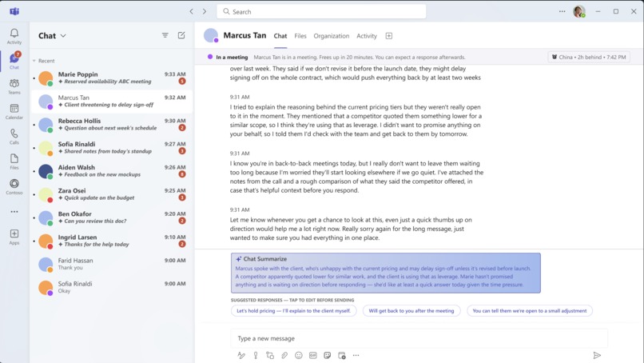Image resolution: width=644 pixels, height=363 pixels.
Task: Show more compose options ellipsis
Action: (x=356, y=355)
